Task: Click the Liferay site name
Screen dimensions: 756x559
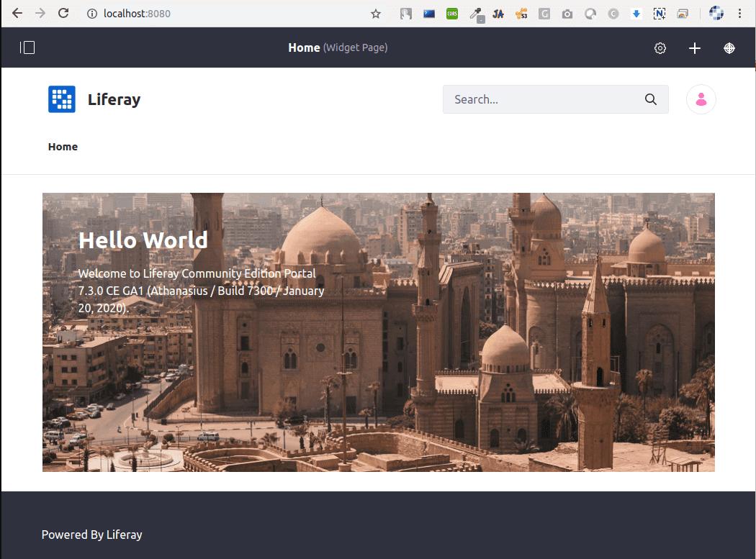Action: tap(114, 99)
